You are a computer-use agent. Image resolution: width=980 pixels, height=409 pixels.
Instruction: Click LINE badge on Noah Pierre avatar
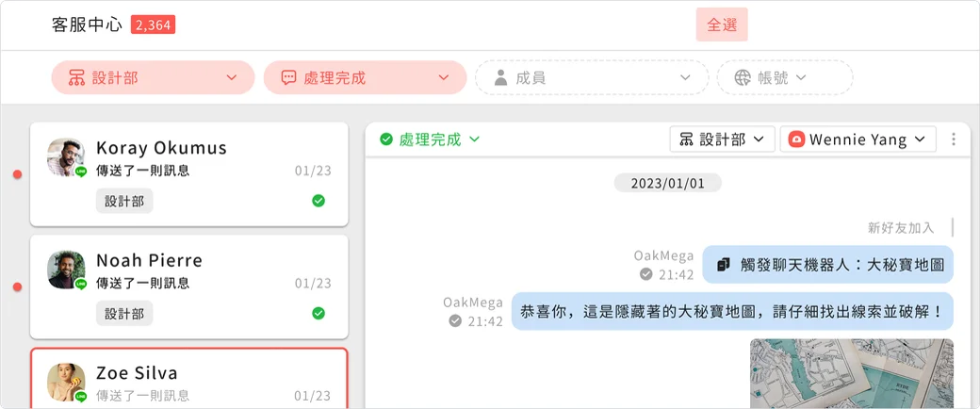tap(81, 284)
